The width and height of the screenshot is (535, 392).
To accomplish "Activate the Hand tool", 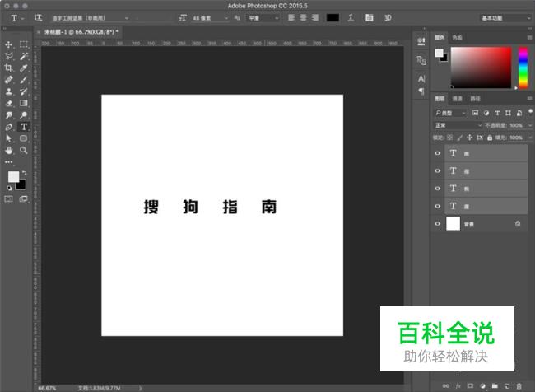I will (9, 151).
